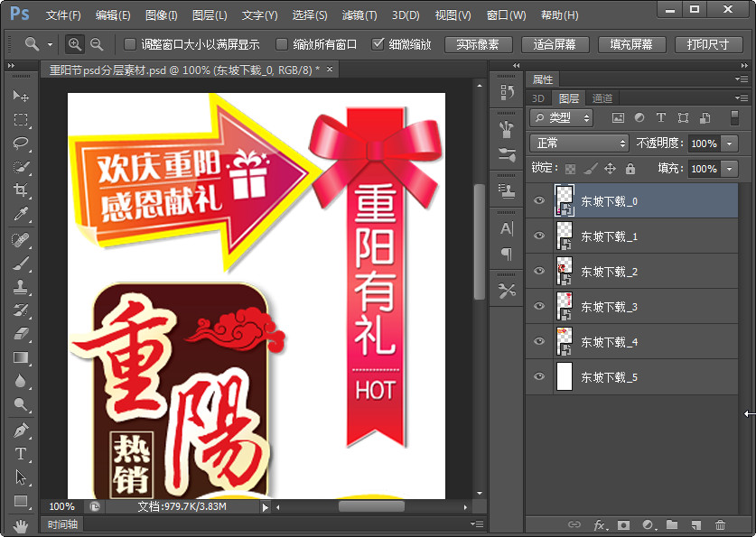Select the Clone Stamp tool

click(21, 287)
